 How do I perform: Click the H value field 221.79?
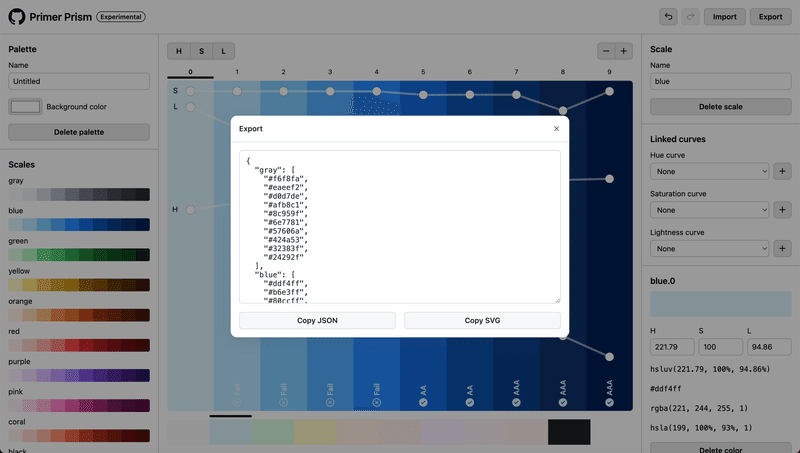[x=672, y=347]
